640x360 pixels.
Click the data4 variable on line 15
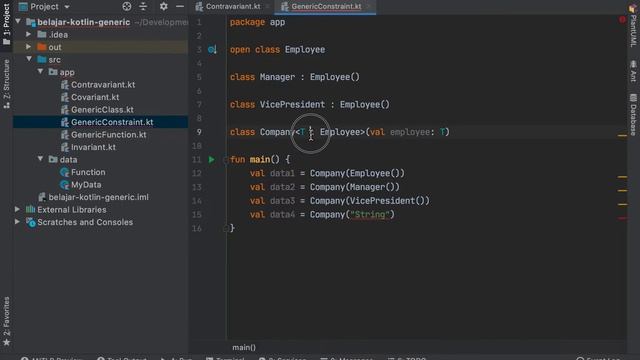pyautogui.click(x=282, y=214)
